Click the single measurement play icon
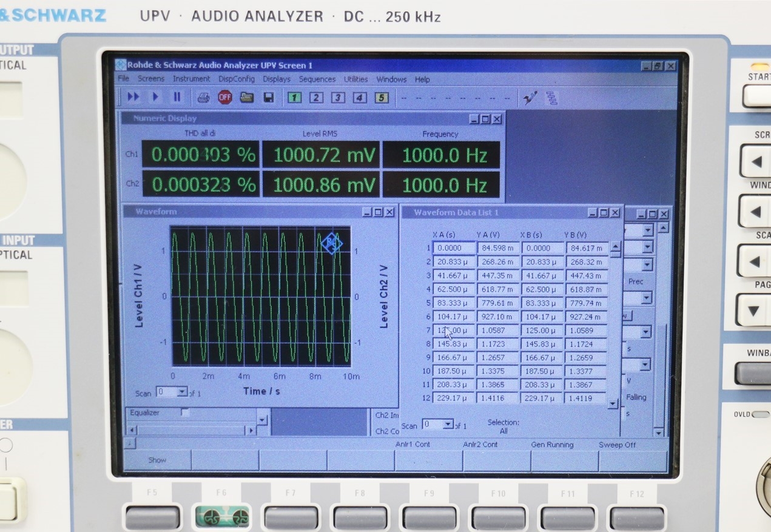771x532 pixels. click(156, 97)
